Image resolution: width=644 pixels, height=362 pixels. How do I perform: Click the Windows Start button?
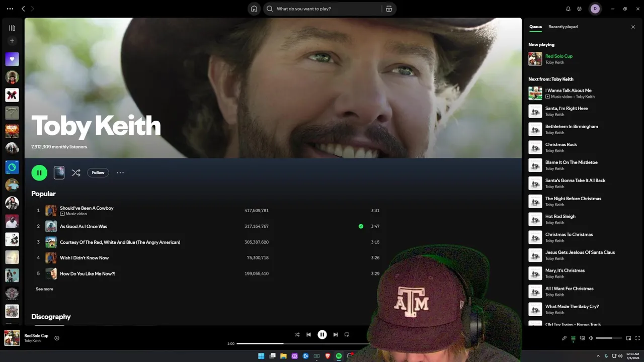point(261,356)
